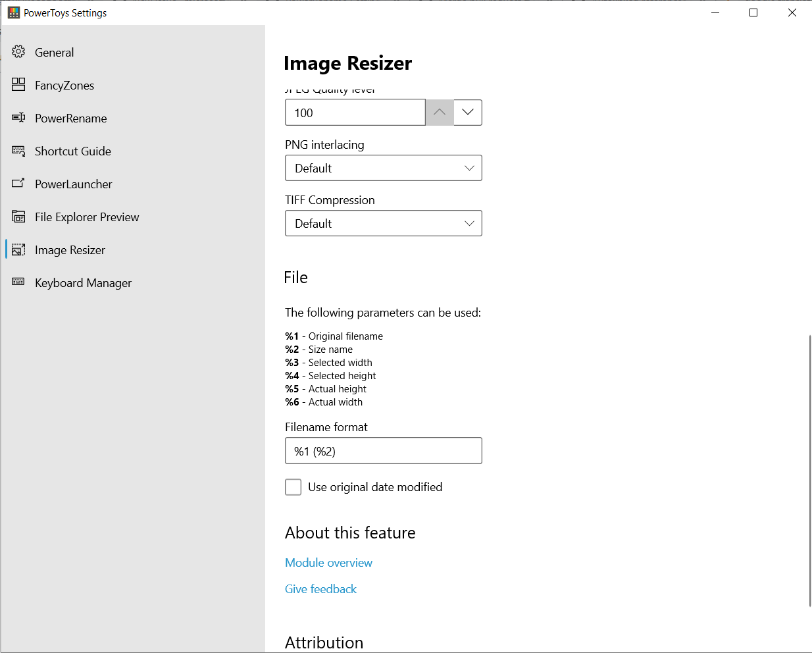Screen dimensions: 812x653
Task: Click the '%5 - Actual height' text
Action: click(x=326, y=389)
